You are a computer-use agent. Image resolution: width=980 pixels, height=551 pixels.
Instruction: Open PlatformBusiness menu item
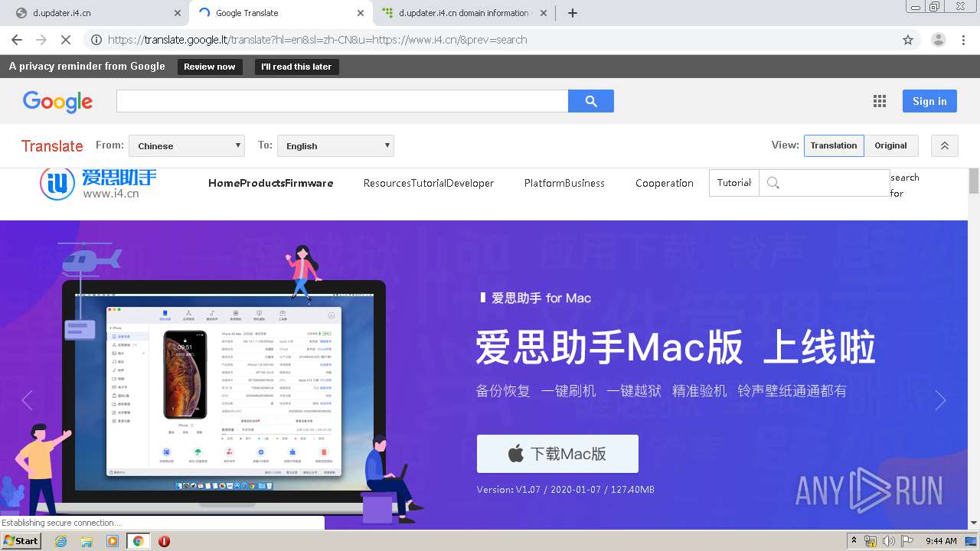click(x=564, y=183)
